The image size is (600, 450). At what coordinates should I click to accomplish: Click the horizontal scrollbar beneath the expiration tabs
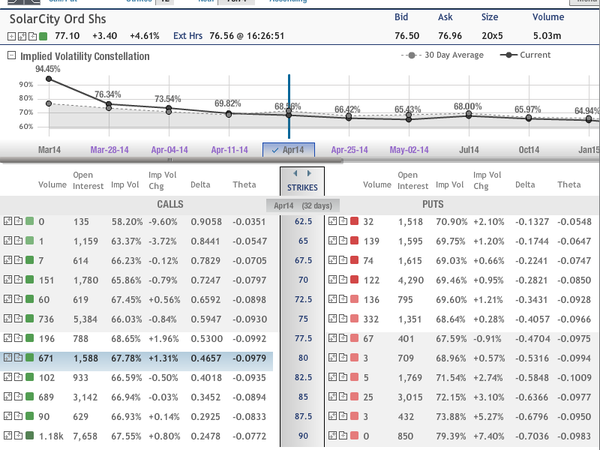171,160
